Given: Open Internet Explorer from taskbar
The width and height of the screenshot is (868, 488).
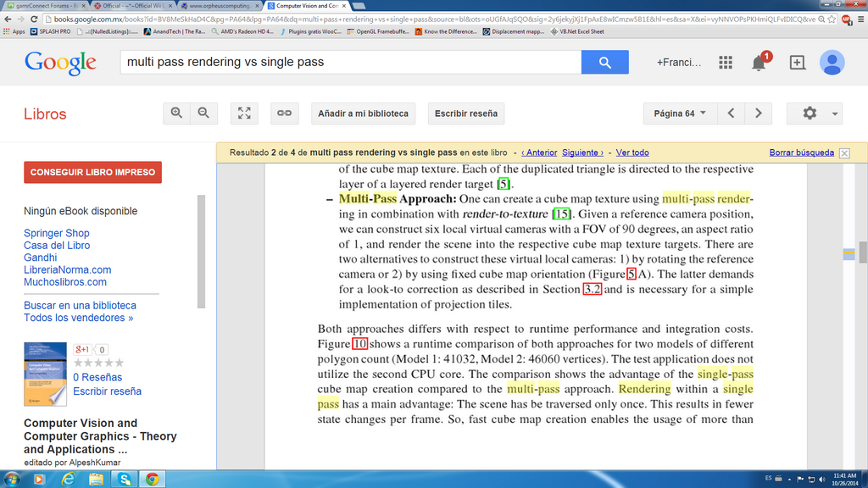Looking at the screenshot, I should point(68,480).
